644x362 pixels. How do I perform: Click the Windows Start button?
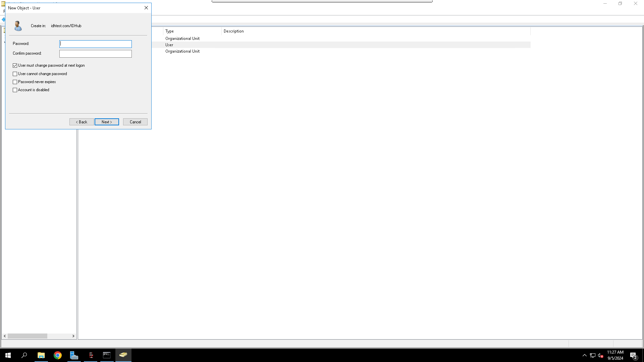tap(8, 355)
